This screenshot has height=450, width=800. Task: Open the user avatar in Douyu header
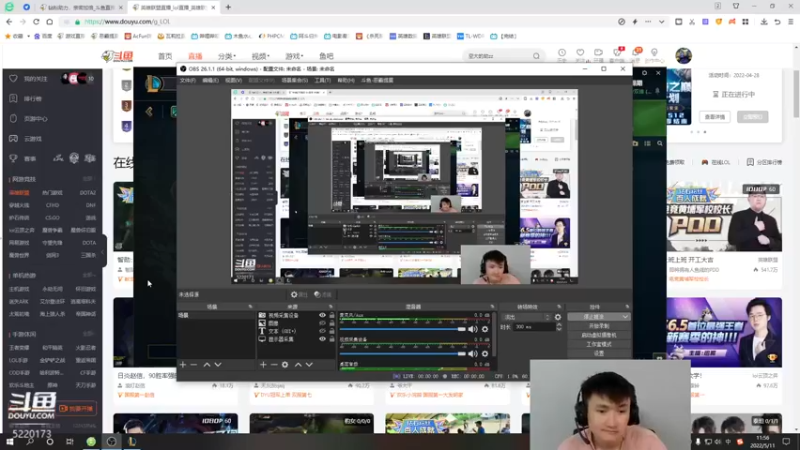684,56
